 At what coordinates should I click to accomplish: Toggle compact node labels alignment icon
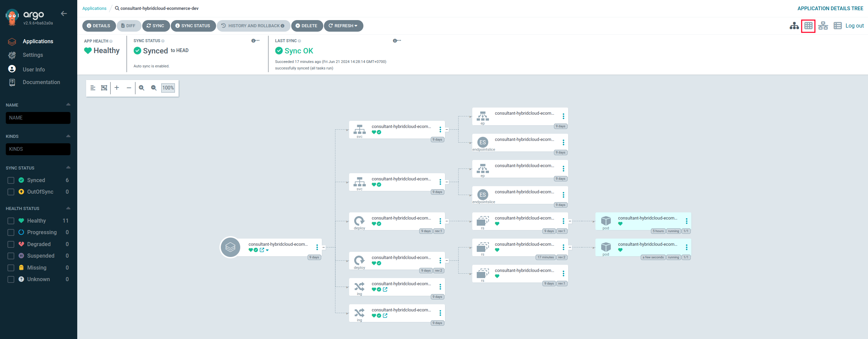click(93, 88)
